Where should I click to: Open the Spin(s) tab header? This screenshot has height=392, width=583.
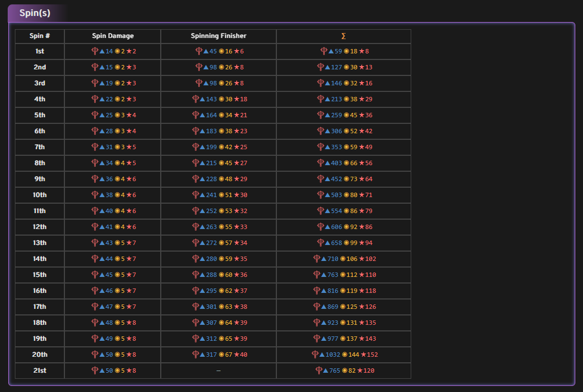(35, 13)
